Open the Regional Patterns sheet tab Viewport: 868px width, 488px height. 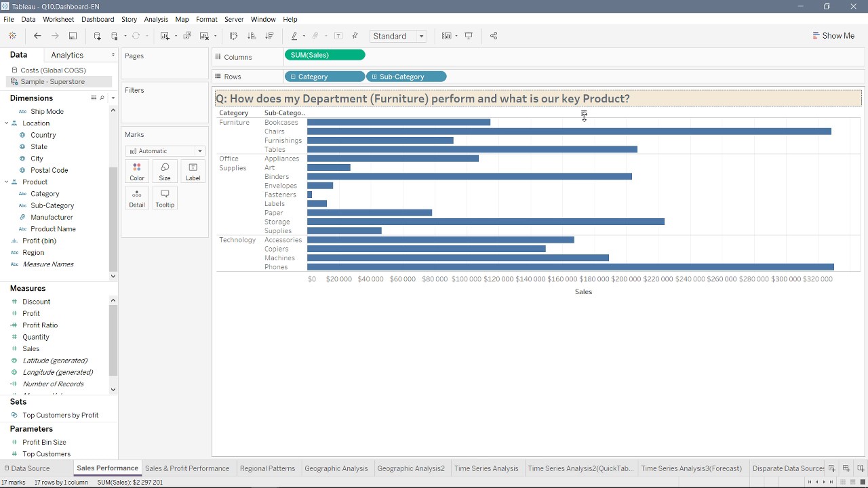tap(267, 468)
